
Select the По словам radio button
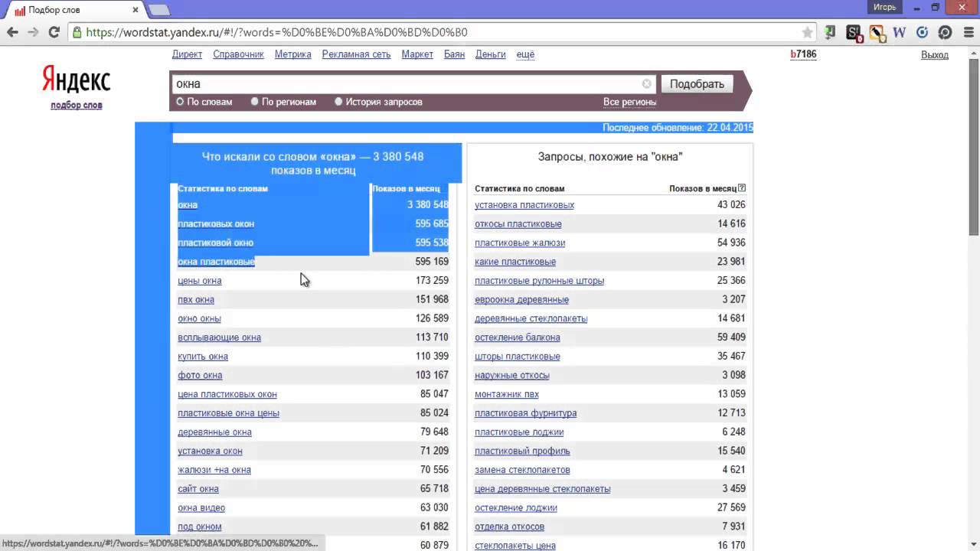pos(180,101)
